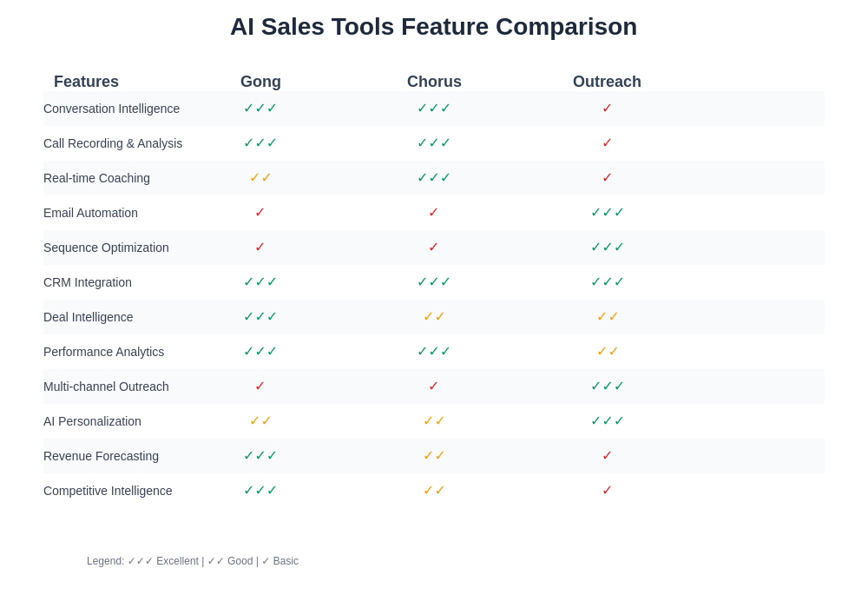Click the Revenue Forecasting feature label

point(101,456)
